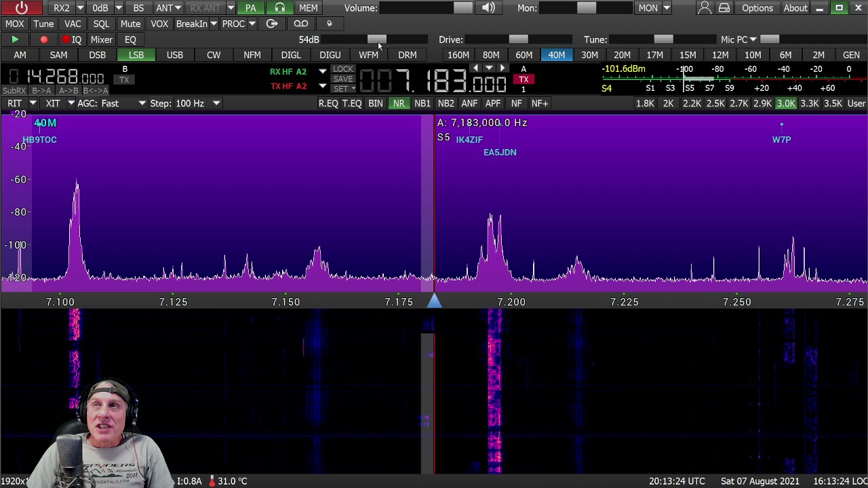The height and width of the screenshot is (488, 868).
Task: Step frequency up with right arrow
Action: [502, 68]
